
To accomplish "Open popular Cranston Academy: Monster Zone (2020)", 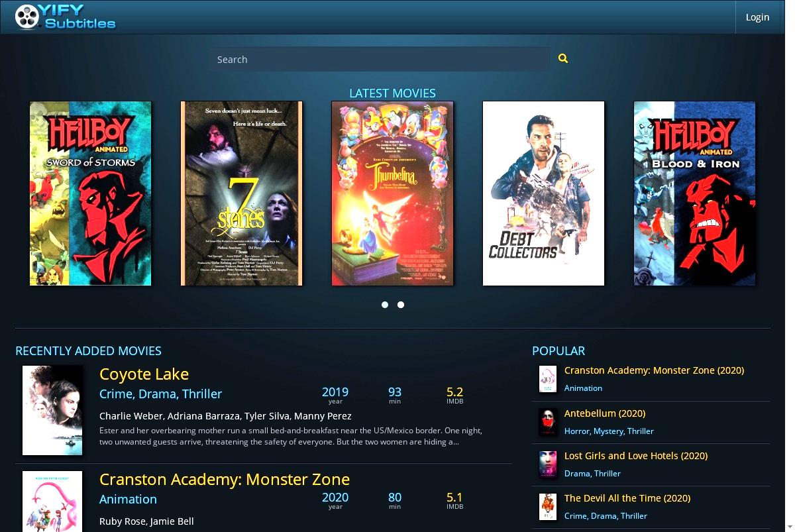I will point(654,370).
